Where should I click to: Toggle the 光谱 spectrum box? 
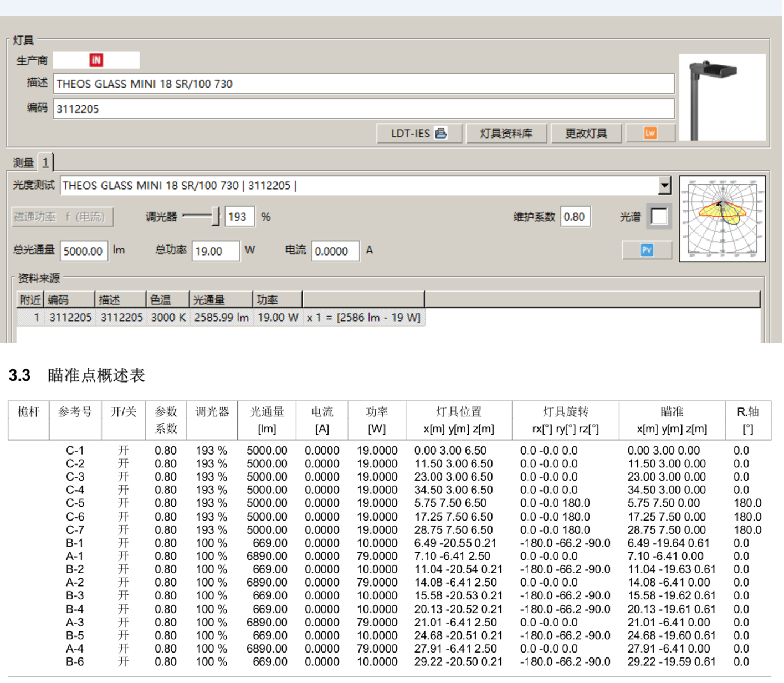659,217
